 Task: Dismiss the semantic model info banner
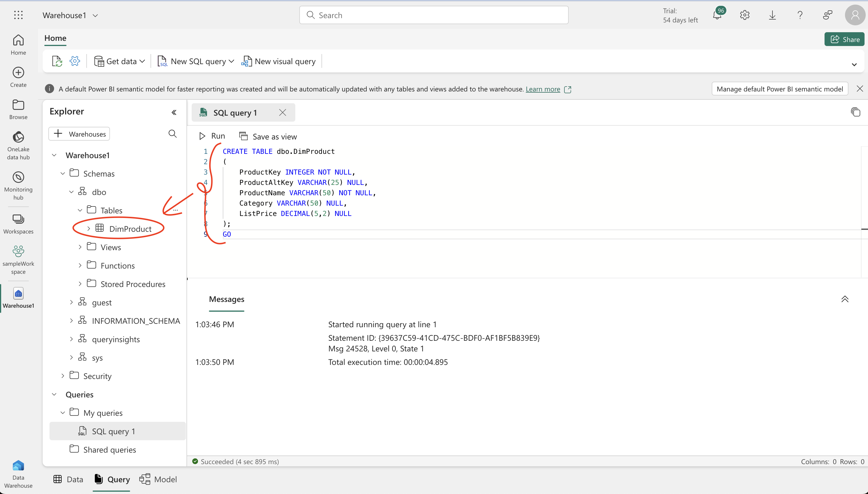860,89
